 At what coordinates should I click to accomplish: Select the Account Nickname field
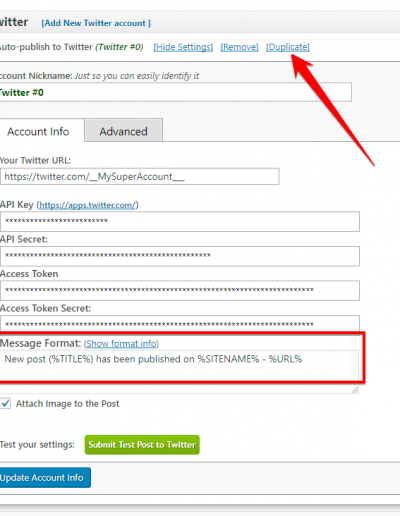[x=176, y=92]
